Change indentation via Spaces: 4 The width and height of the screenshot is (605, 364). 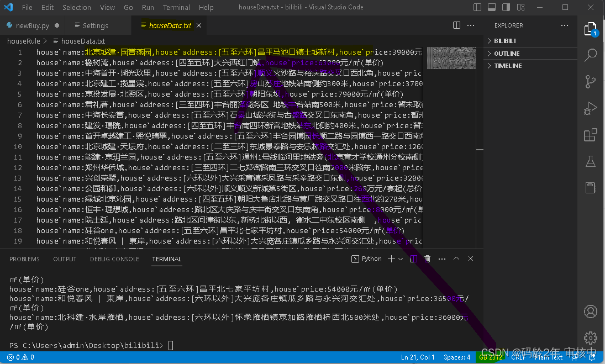(457, 357)
